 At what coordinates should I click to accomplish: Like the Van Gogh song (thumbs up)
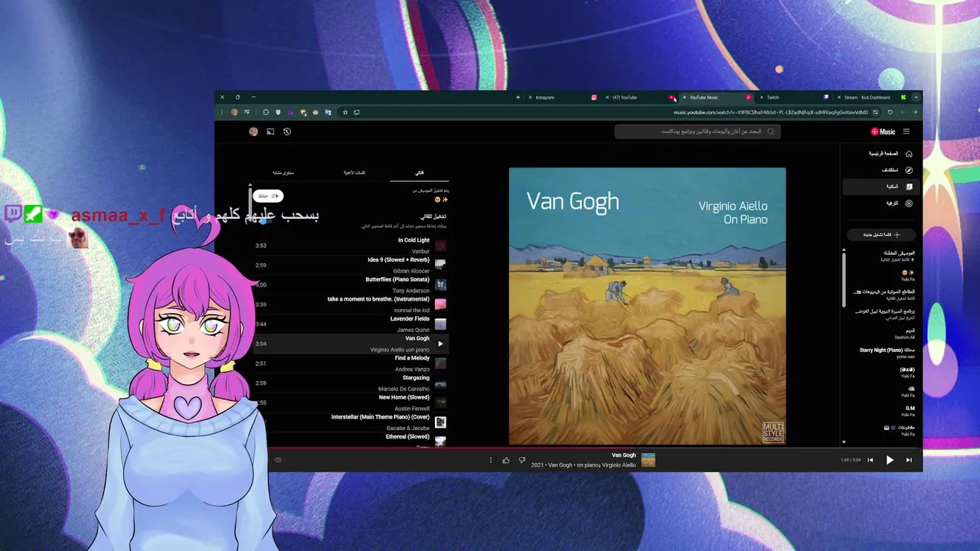pyautogui.click(x=506, y=460)
